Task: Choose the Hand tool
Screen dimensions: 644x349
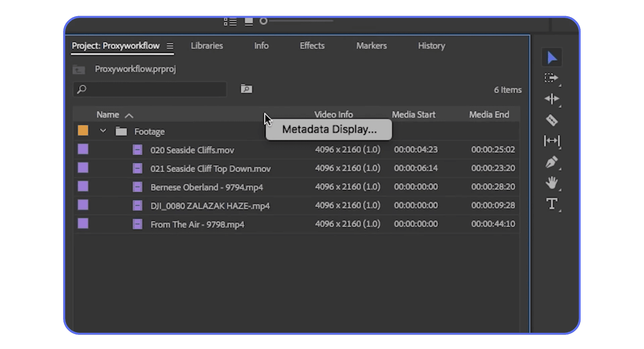Action: [x=552, y=183]
